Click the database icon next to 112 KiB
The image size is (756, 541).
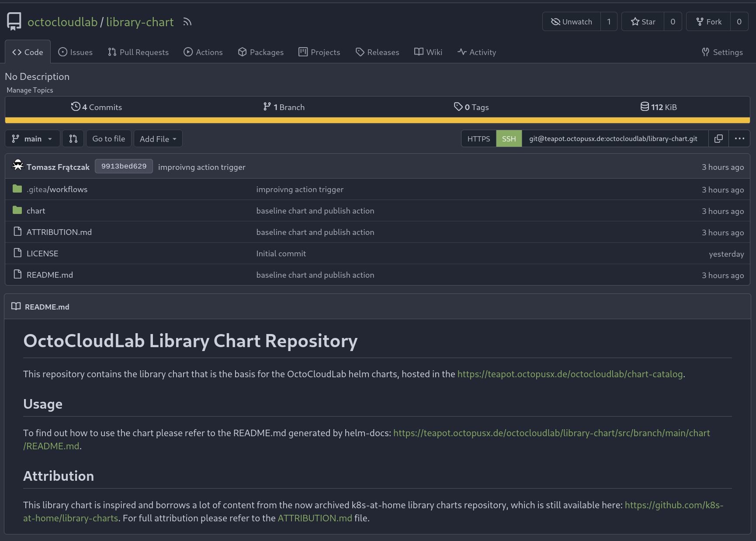coord(645,107)
